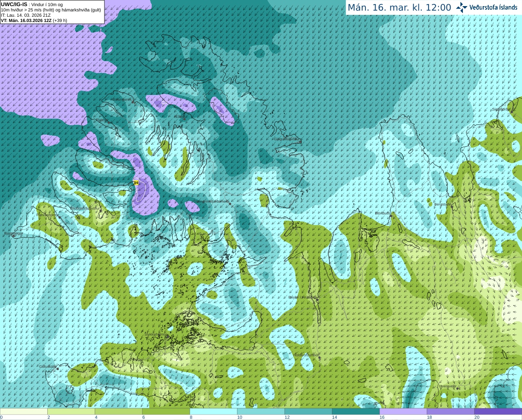The height and width of the screenshot is (420, 522).
Task: Click the 'VT: Mán. 16.03.2026 12Z' line
Action: pyautogui.click(x=26, y=20)
